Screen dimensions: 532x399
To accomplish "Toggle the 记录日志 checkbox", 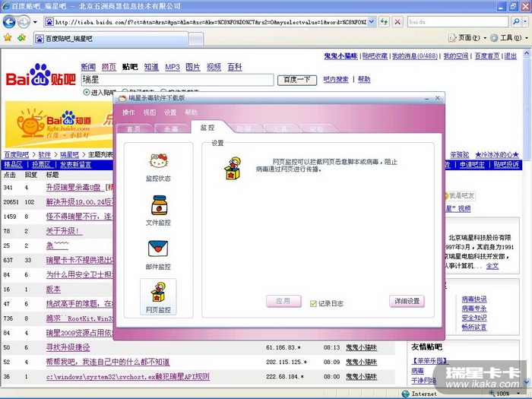I will click(313, 304).
